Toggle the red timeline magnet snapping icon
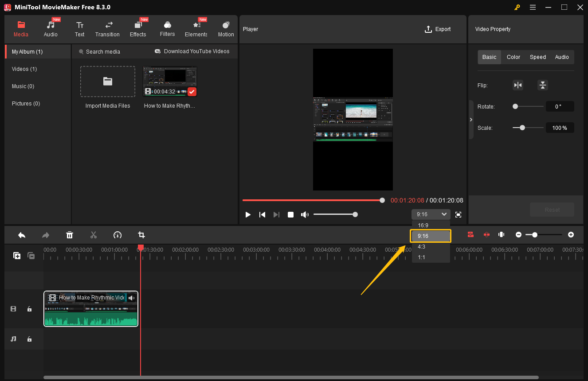The height and width of the screenshot is (381, 588). point(470,234)
